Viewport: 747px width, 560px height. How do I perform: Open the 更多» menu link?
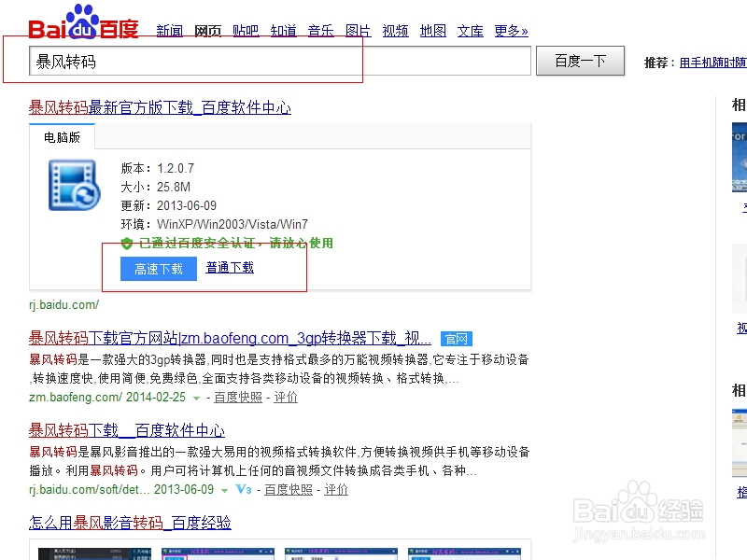click(511, 31)
